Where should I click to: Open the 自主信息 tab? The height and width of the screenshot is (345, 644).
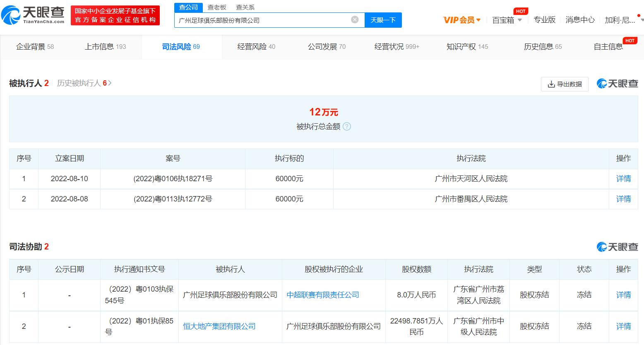click(608, 47)
